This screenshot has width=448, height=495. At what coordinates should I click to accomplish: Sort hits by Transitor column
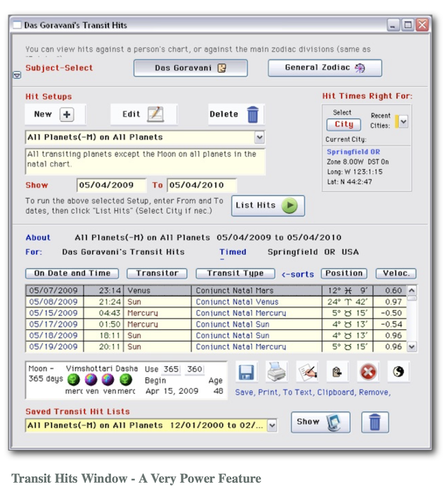pyautogui.click(x=157, y=273)
